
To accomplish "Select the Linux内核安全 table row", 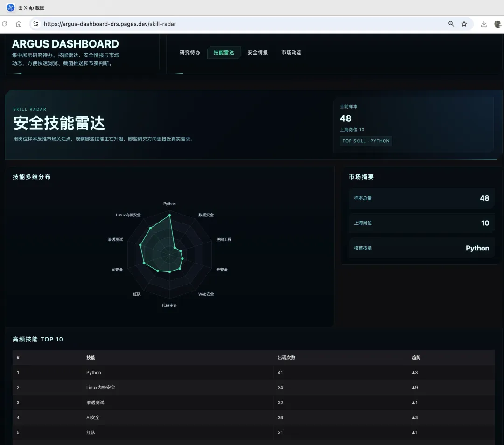I will (253, 388).
